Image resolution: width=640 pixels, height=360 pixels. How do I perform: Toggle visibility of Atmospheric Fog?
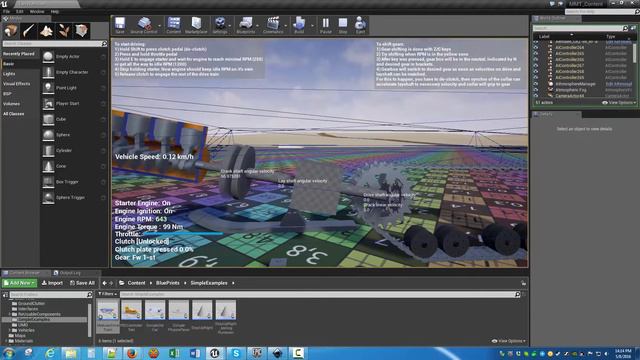coord(536,90)
